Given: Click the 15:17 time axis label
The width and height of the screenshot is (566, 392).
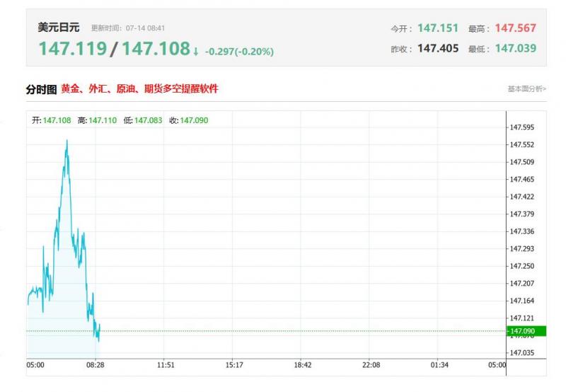Looking at the screenshot, I should click(x=234, y=365).
